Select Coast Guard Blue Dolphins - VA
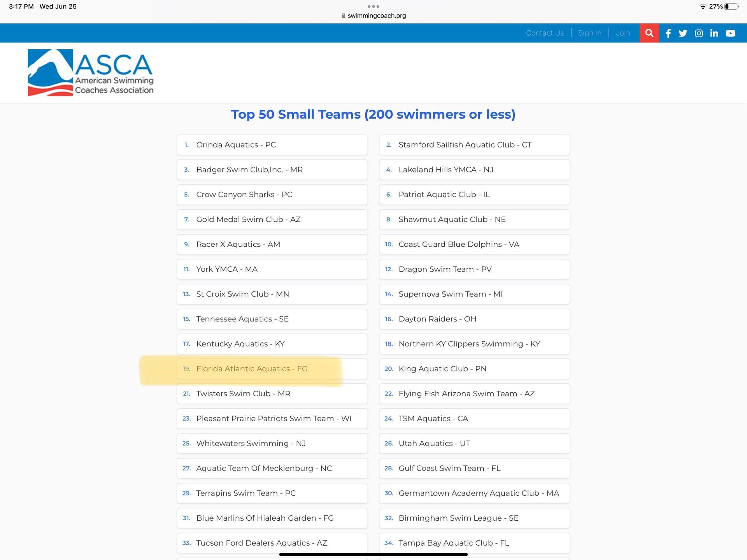 click(x=474, y=244)
